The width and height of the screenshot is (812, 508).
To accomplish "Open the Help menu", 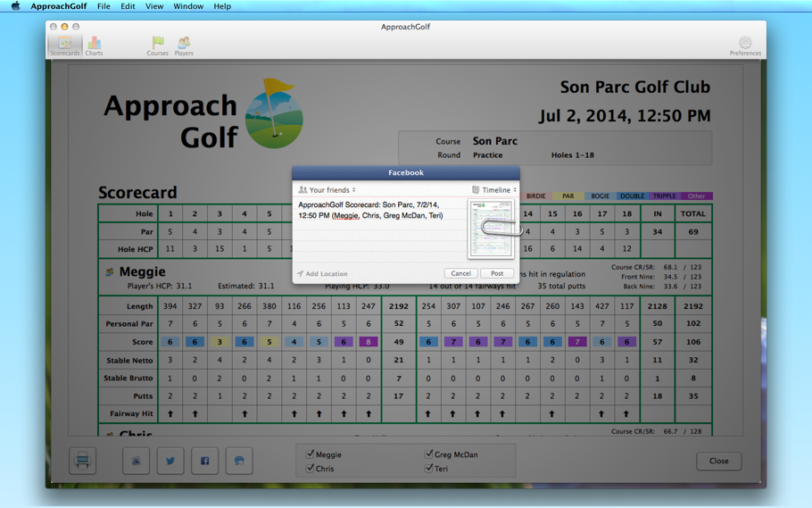I will click(x=222, y=6).
